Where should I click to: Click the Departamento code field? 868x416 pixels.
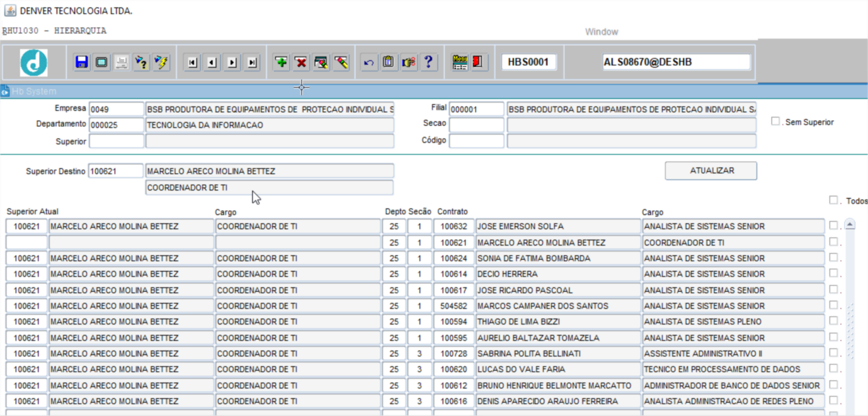coord(117,125)
